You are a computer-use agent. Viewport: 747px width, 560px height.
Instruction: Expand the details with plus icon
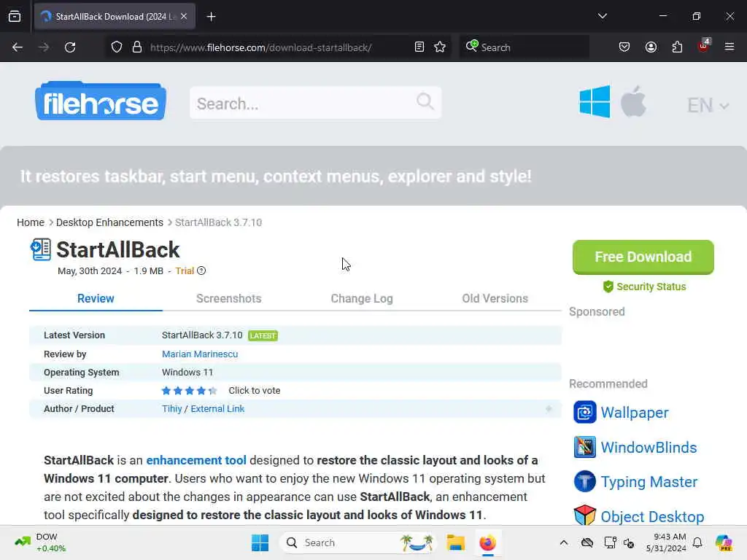tap(549, 408)
